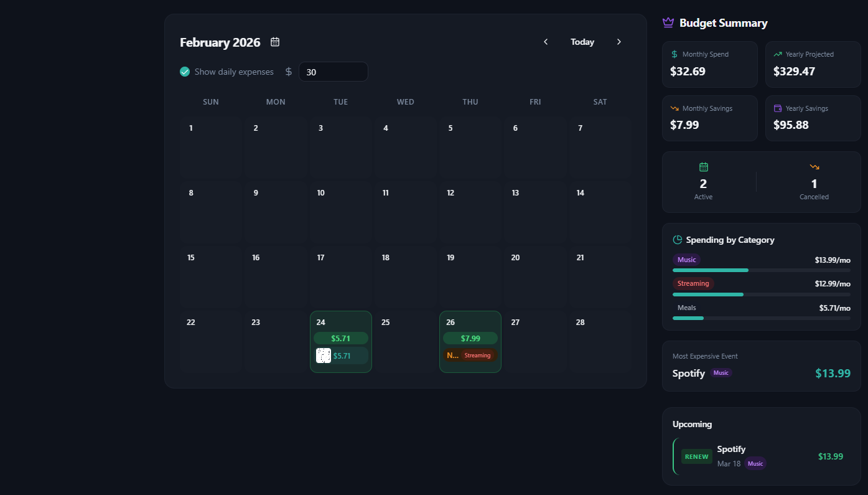Click the Monthly Spend dollar icon
The image size is (868, 495).
tap(674, 54)
